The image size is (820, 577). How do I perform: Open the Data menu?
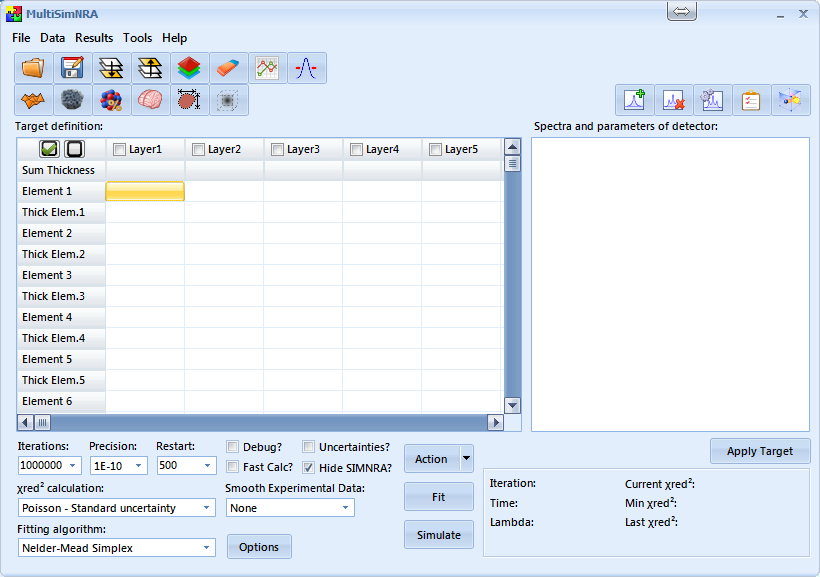pos(52,38)
